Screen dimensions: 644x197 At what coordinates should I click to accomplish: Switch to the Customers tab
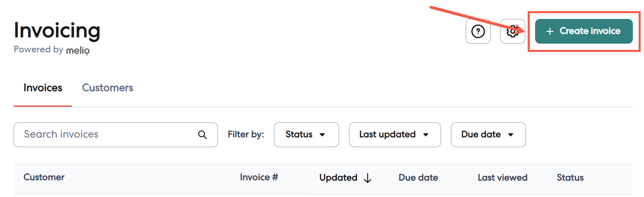107,88
